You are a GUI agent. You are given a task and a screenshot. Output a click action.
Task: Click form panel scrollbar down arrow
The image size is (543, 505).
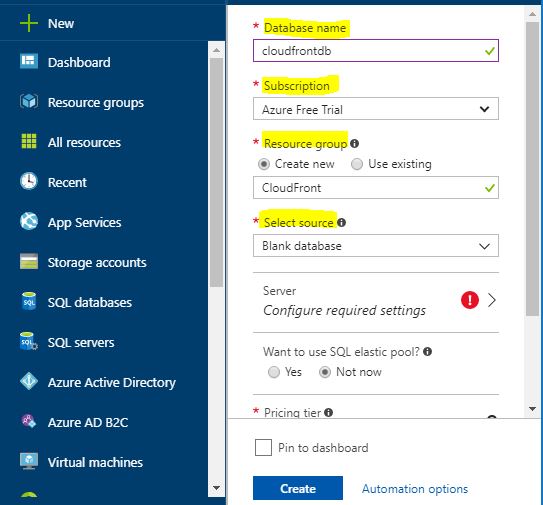[x=533, y=409]
